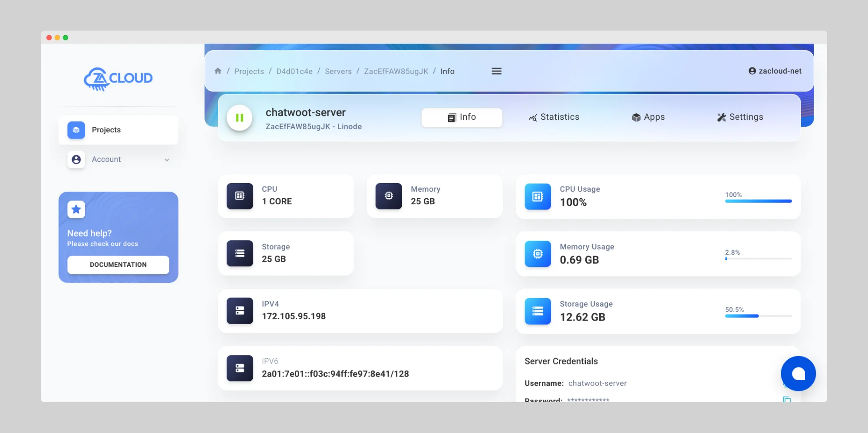The width and height of the screenshot is (868, 433).
Task: Open the Apps tab
Action: 648,117
